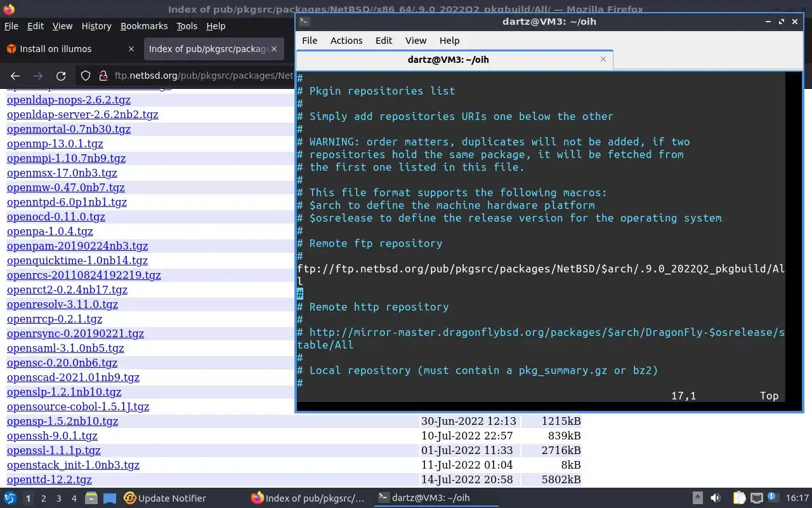Screen dimensions: 812x508
Task: Reload the page in Firefox
Action: click(x=61, y=76)
